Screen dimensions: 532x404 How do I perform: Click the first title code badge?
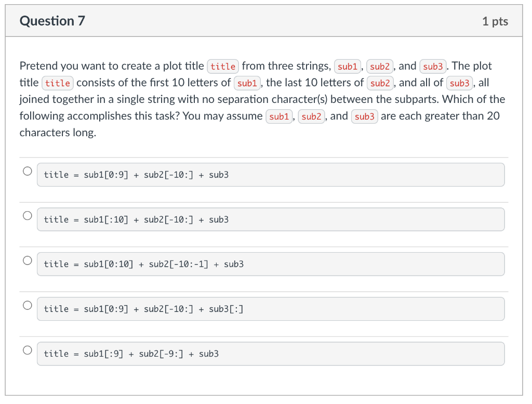[x=222, y=66]
